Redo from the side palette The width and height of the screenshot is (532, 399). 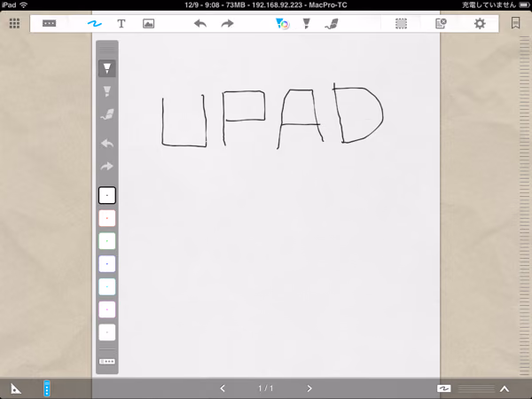pyautogui.click(x=107, y=167)
